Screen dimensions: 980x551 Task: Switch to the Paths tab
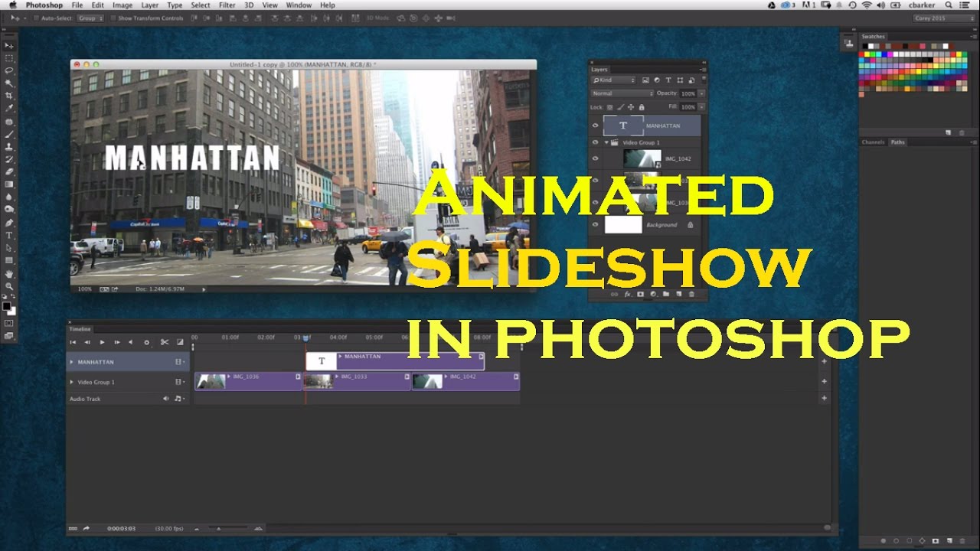897,142
